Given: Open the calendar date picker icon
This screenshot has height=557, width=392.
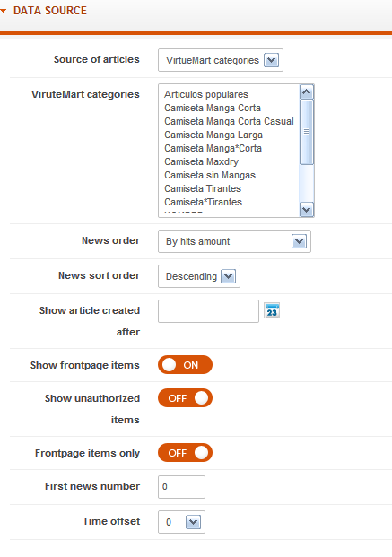Looking at the screenshot, I should tap(272, 311).
